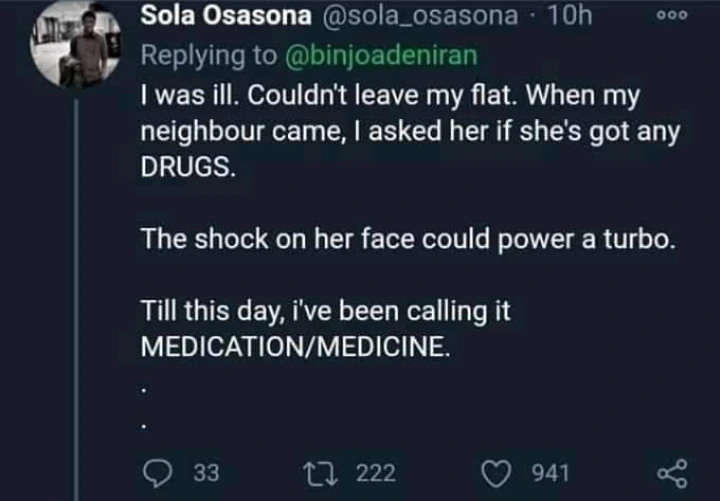The width and height of the screenshot is (720, 501).
Task: Click the 10h timestamp
Action: coord(571,15)
